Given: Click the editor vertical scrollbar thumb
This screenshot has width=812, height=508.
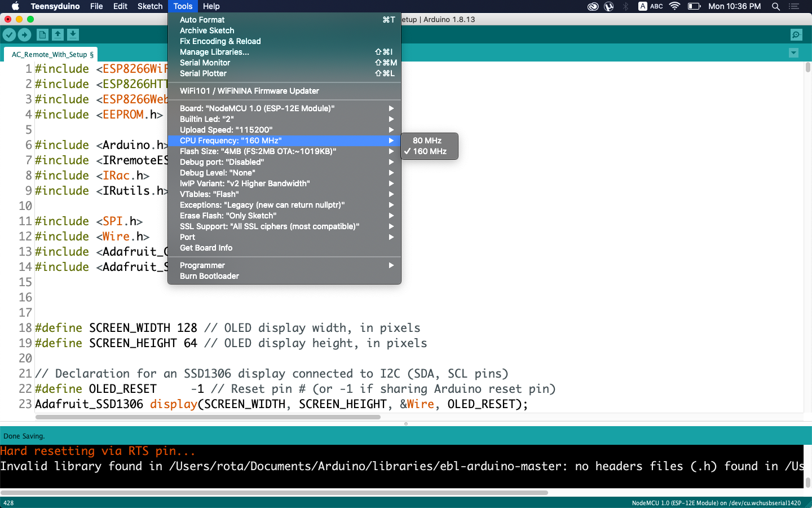Looking at the screenshot, I should [x=807, y=67].
